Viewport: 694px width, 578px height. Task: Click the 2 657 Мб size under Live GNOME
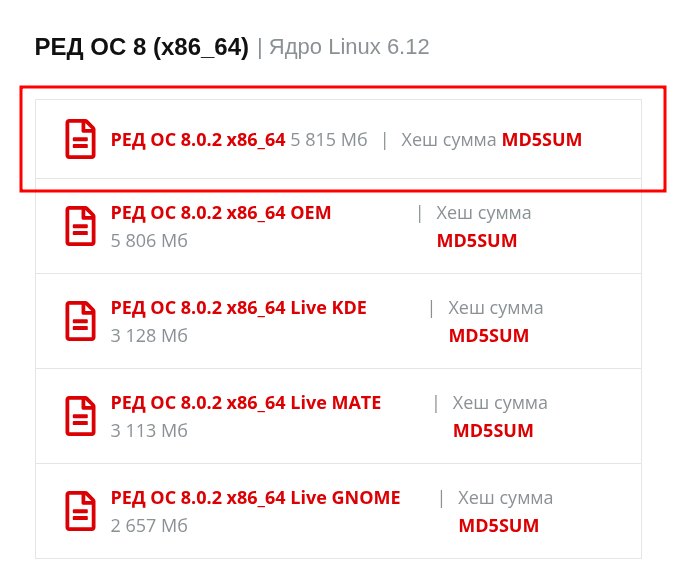pyautogui.click(x=149, y=526)
